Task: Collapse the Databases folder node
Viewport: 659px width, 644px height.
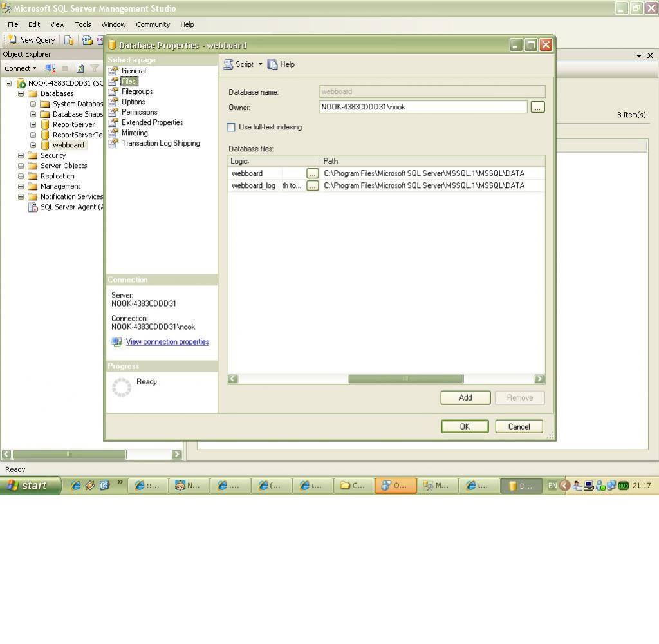Action: tap(21, 93)
